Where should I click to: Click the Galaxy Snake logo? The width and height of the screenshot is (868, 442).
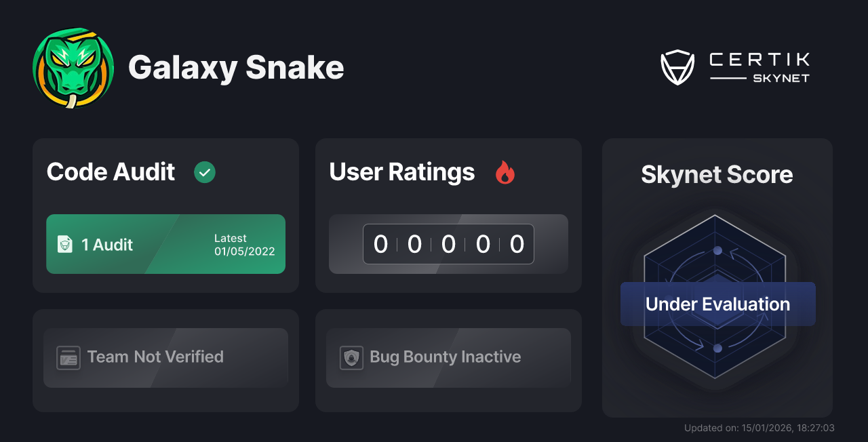click(x=73, y=68)
